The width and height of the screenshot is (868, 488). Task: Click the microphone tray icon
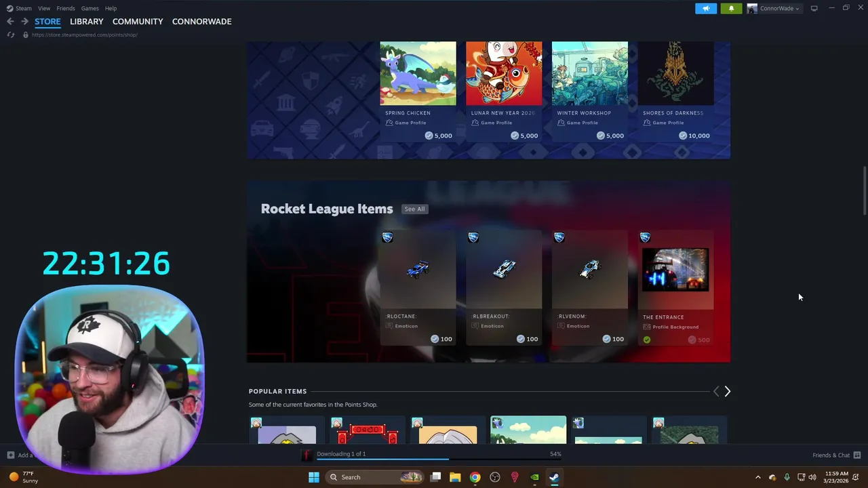click(x=787, y=477)
